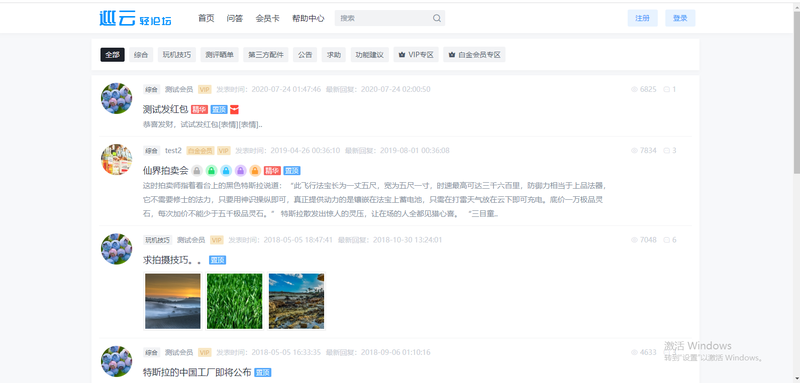
Task: Click the 置顶 badge on 仙界拍卖会
Action: click(x=292, y=171)
